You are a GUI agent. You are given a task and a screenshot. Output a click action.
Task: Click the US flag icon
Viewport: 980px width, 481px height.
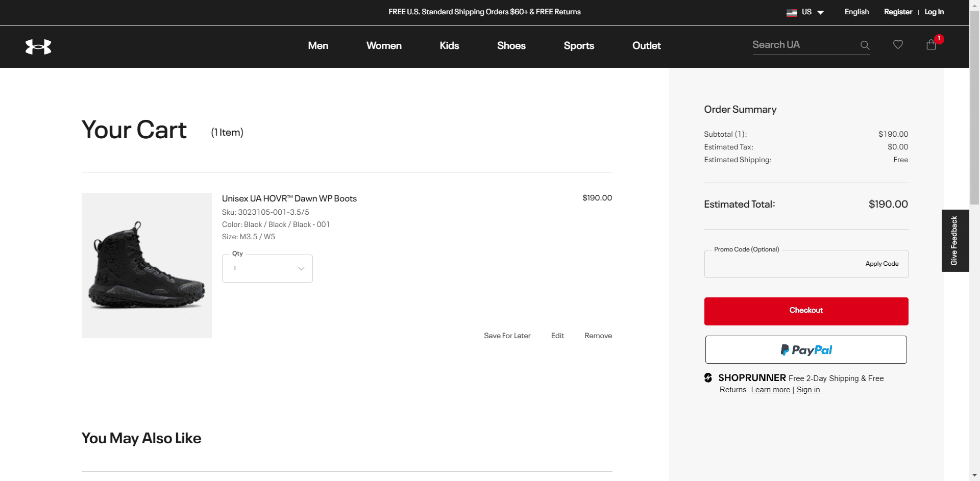791,12
